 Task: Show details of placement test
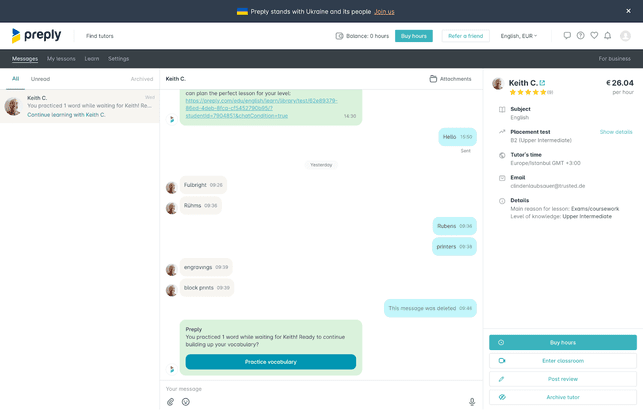point(615,132)
